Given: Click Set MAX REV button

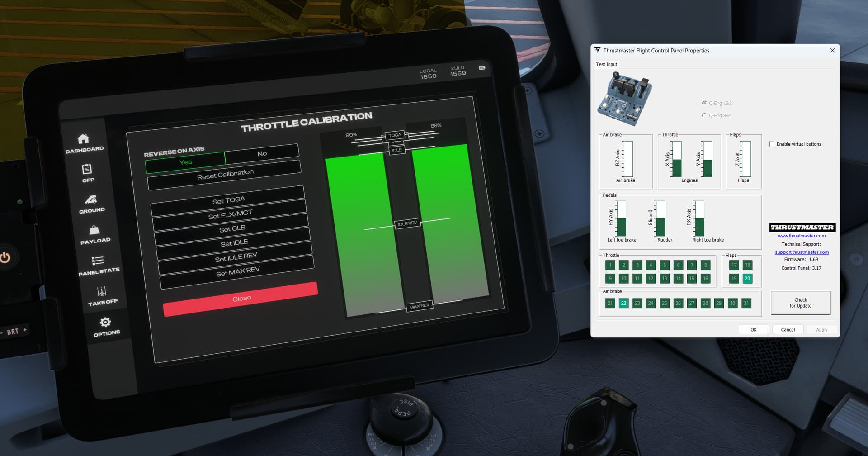Looking at the screenshot, I should pos(237,272).
